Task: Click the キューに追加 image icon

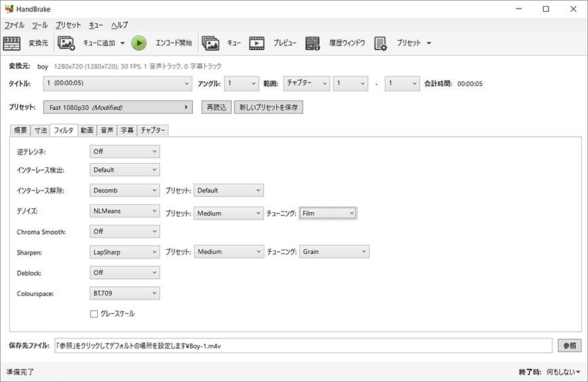Action: tap(66, 43)
